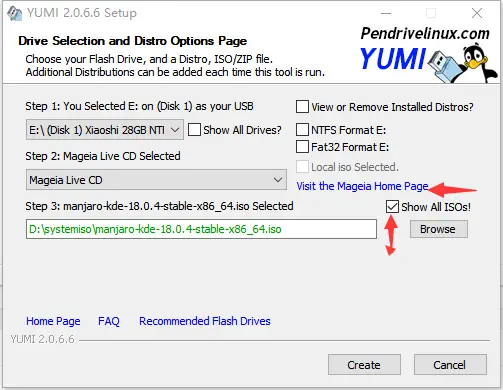Enable NTFS Format E: option
Image resolution: width=503 pixels, height=390 pixels.
pyautogui.click(x=302, y=130)
